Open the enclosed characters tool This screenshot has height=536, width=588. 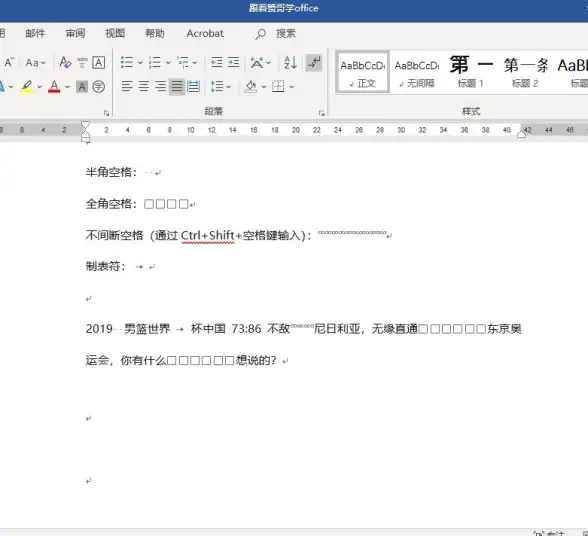[x=99, y=87]
